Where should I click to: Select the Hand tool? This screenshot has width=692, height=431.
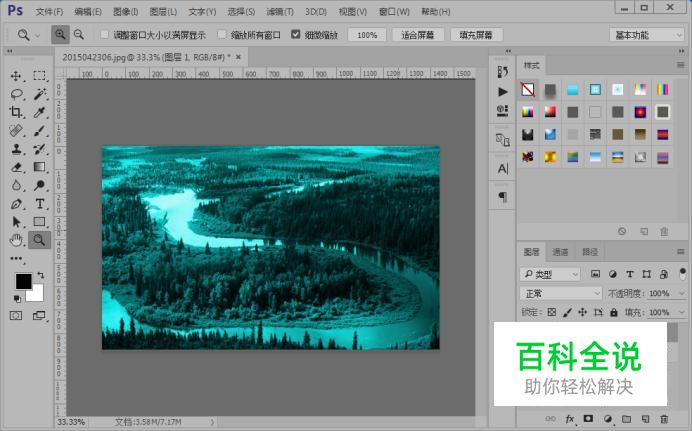[16, 240]
